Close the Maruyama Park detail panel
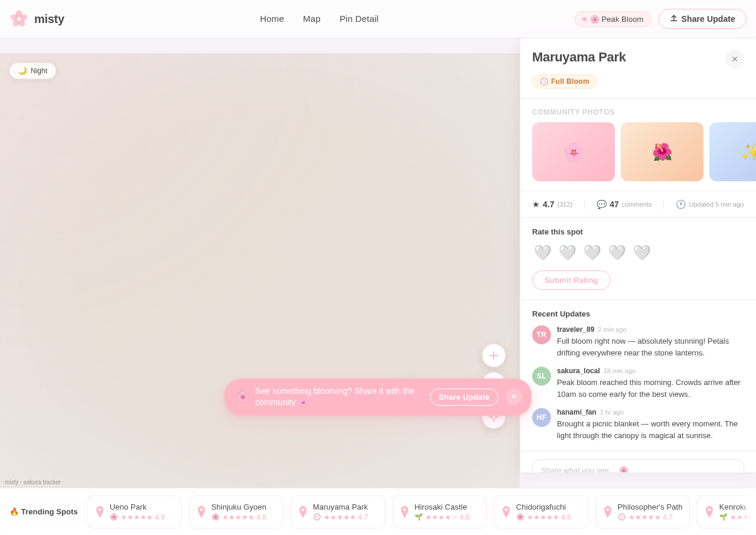756x535 pixels. click(735, 59)
